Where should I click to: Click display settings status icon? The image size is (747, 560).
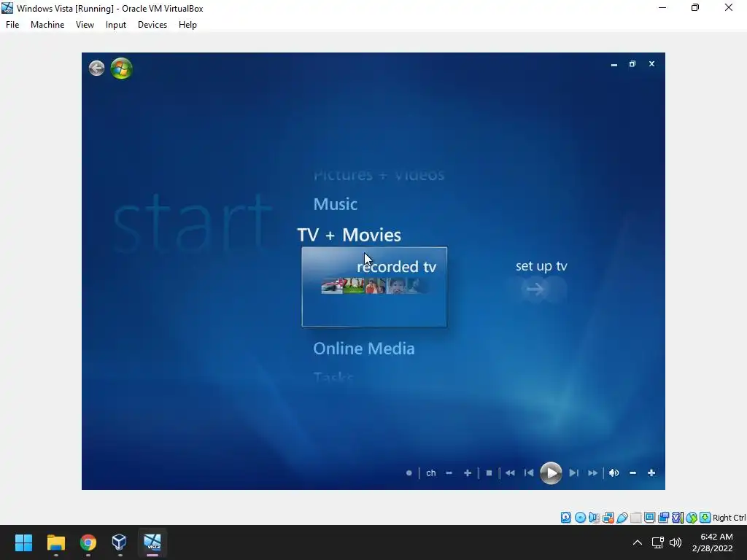[649, 518]
